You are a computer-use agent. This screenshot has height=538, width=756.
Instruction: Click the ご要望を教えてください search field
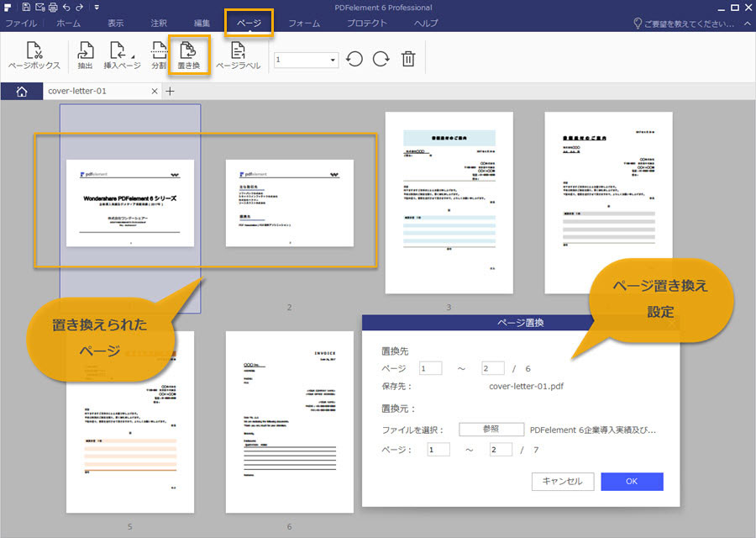[690, 24]
